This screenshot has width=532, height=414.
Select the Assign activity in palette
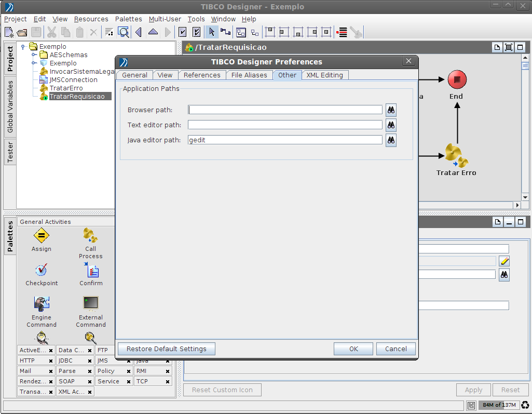pos(41,237)
